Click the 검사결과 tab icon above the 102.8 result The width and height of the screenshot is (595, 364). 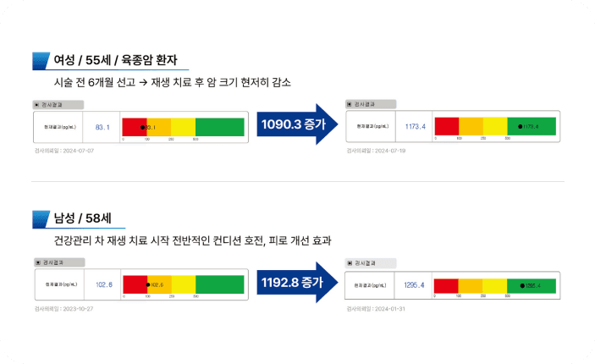[37, 263]
